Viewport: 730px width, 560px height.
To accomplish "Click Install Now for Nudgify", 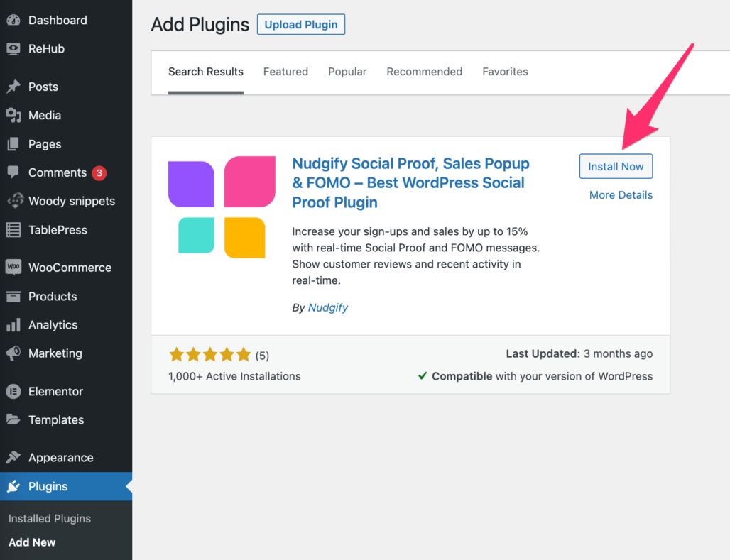I will pyautogui.click(x=616, y=166).
